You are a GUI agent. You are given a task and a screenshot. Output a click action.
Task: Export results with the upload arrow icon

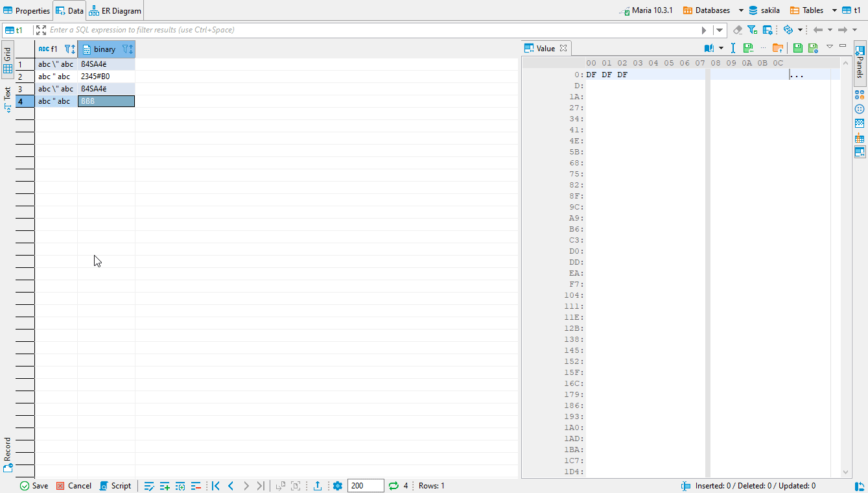[318, 486]
